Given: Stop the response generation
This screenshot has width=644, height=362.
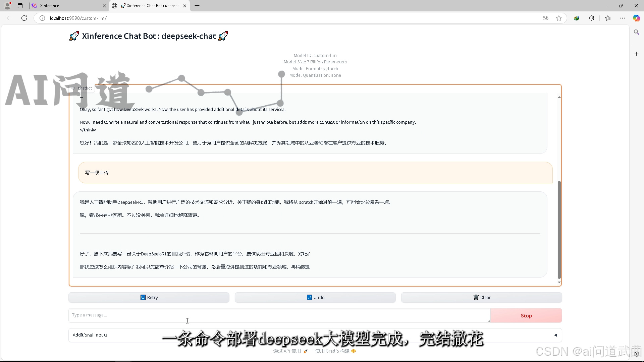Looking at the screenshot, I should 526,315.
